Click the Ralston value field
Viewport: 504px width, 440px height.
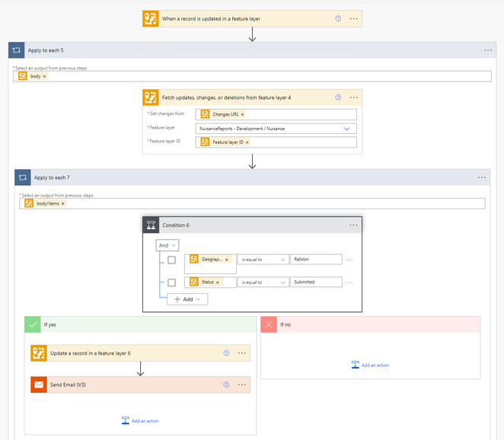coord(316,260)
